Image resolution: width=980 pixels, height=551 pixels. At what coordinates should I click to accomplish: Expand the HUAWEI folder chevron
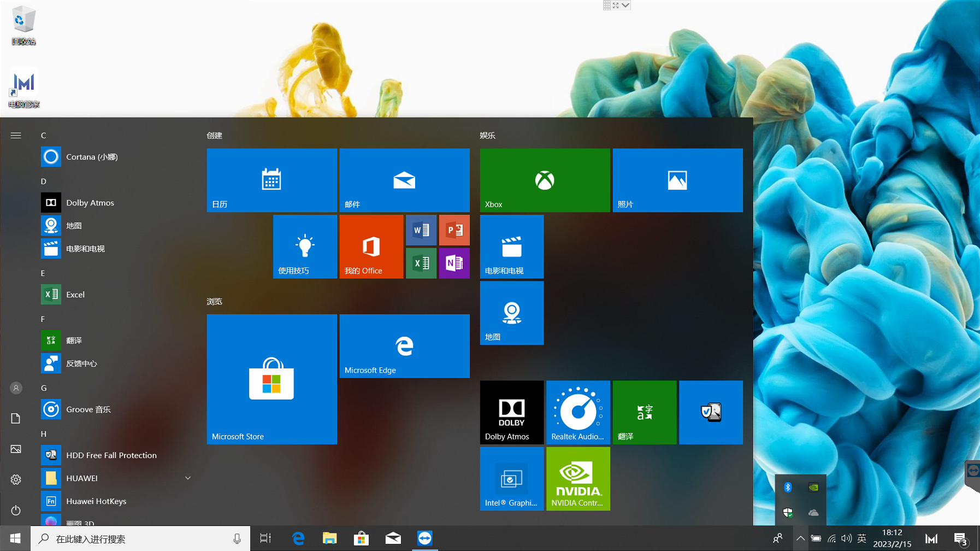[188, 478]
